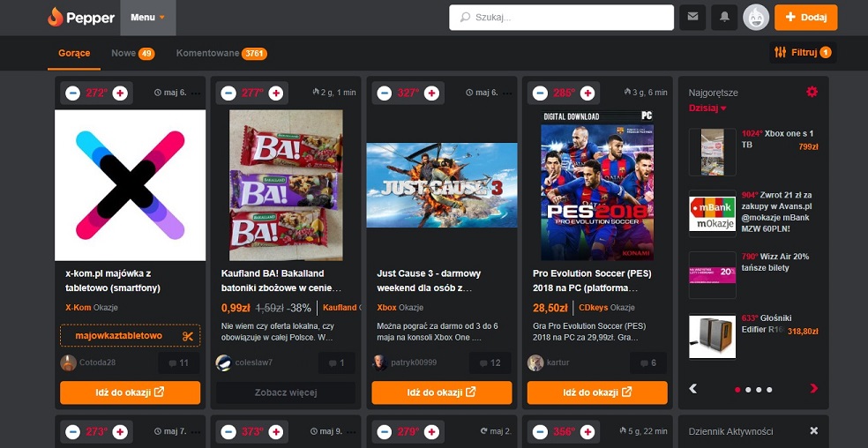The height and width of the screenshot is (448, 868).
Task: Vote plus on the 272° x-kom deal
Action: point(120,93)
